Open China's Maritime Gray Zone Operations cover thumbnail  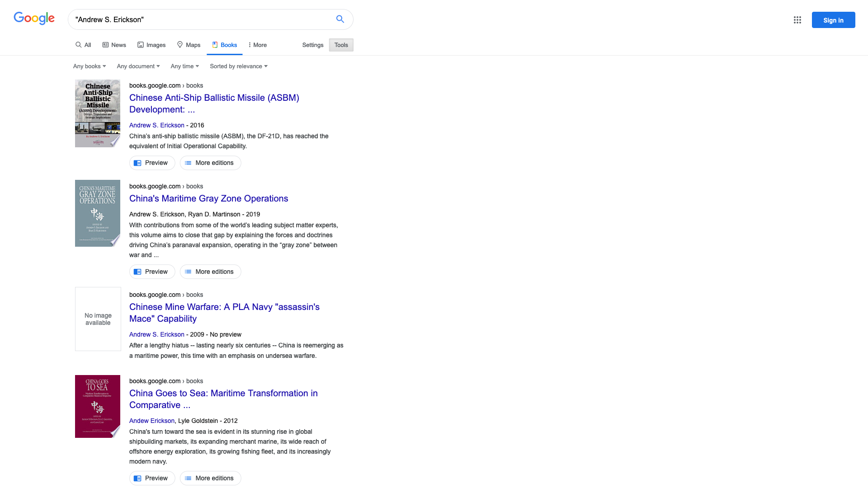98,213
